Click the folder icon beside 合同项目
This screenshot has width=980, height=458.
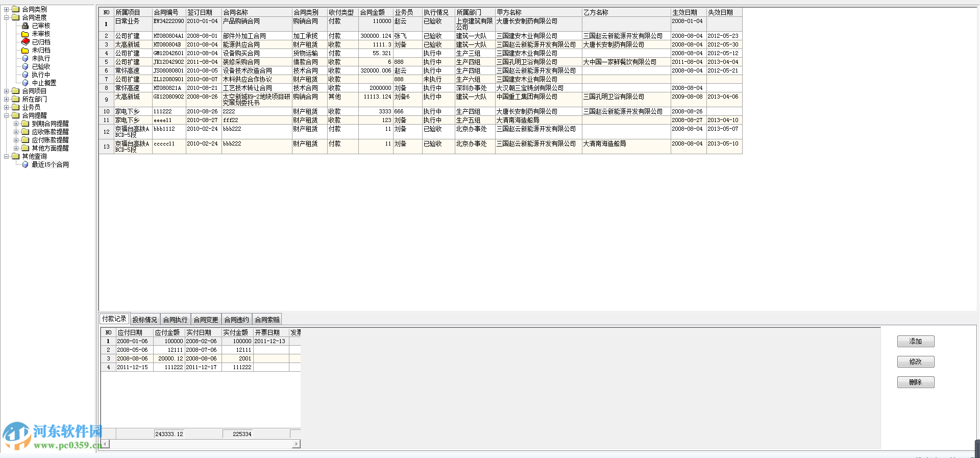click(x=15, y=91)
